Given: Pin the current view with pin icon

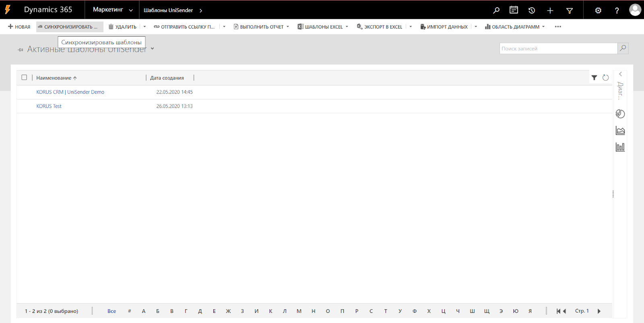Looking at the screenshot, I should pos(21,50).
